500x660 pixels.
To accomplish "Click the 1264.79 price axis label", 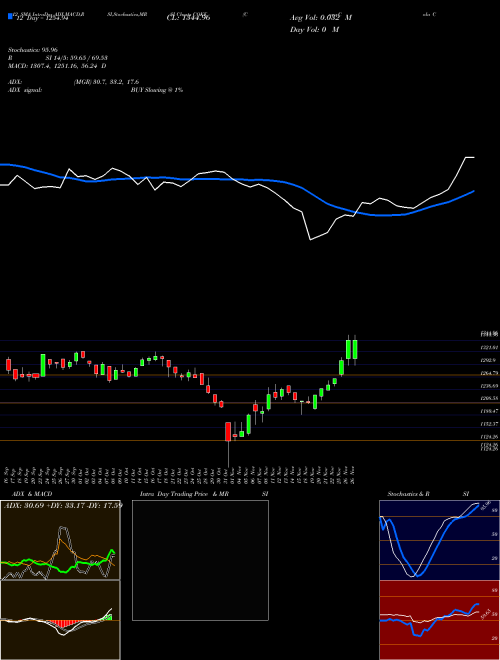I will (x=489, y=373).
